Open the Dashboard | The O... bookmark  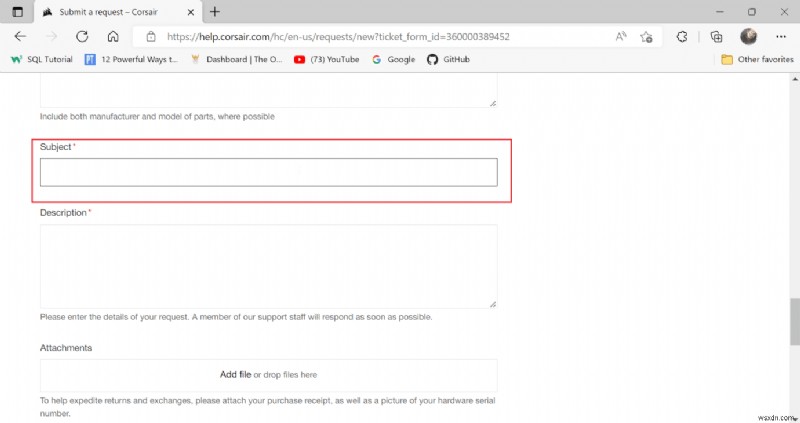236,59
